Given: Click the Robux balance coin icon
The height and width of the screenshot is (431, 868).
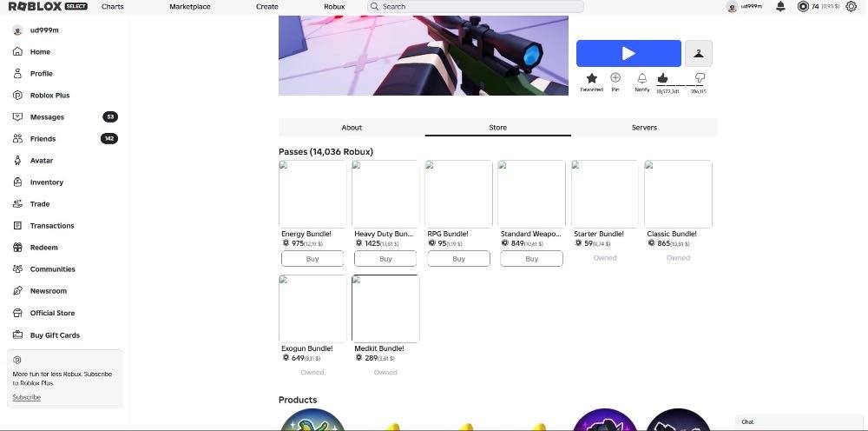Looking at the screenshot, I should (803, 6).
